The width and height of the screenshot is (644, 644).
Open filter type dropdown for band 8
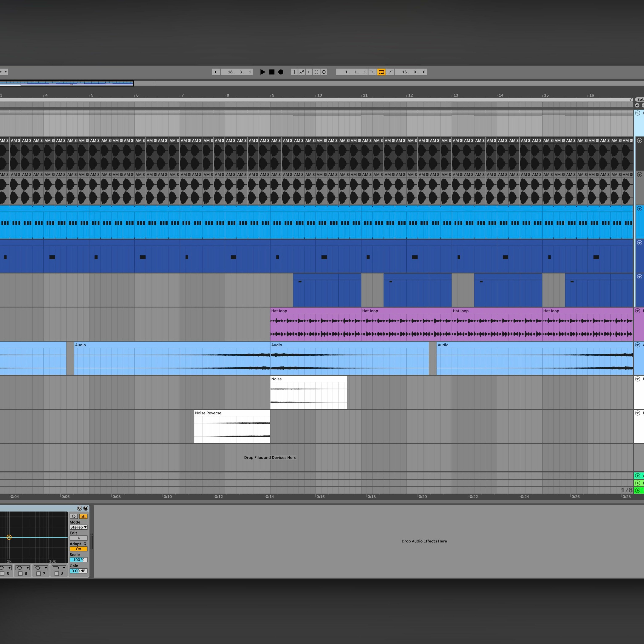[59, 568]
